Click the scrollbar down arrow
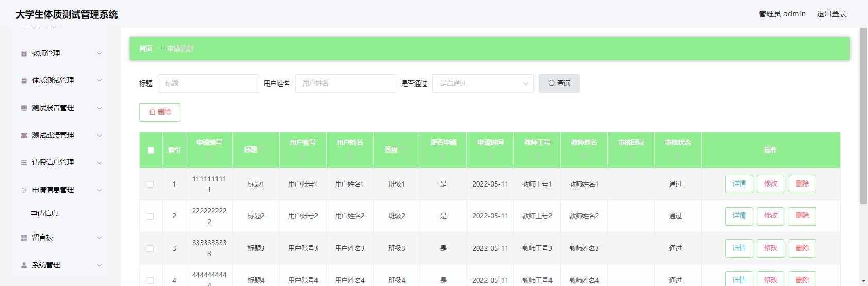This screenshot has width=868, height=286. [864, 282]
